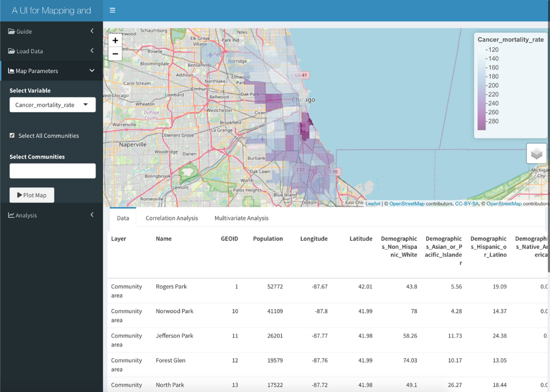Viewport: 550px width, 392px height.
Task: Click the hamburger sidebar toggle icon
Action: (112, 10)
